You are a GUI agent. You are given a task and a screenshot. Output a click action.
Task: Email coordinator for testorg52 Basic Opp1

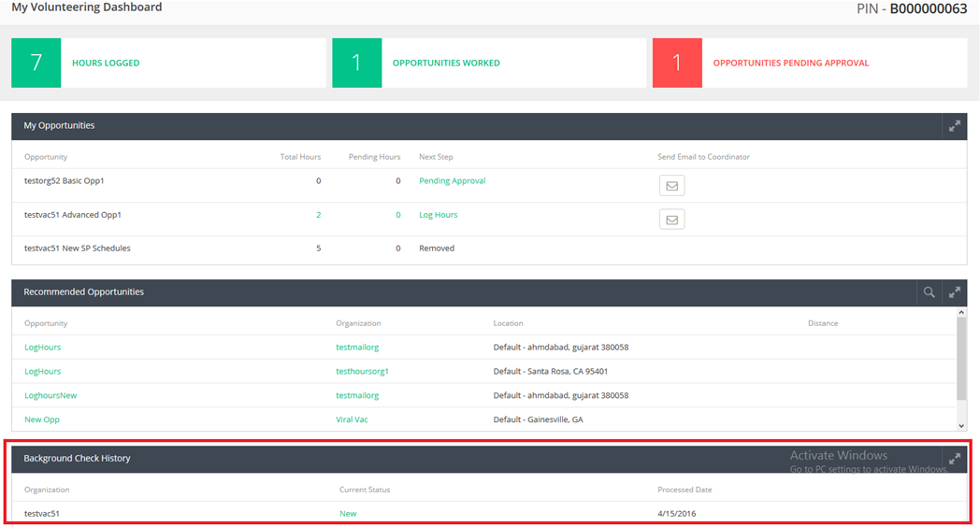[671, 186]
